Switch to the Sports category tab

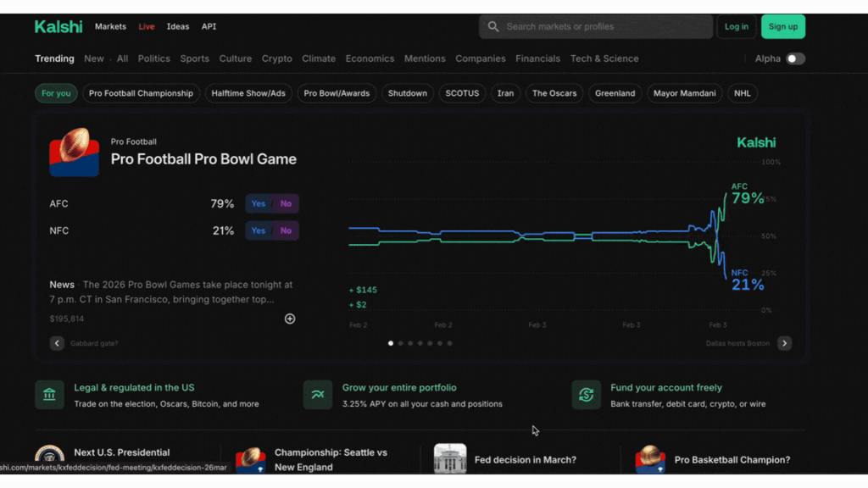point(194,58)
